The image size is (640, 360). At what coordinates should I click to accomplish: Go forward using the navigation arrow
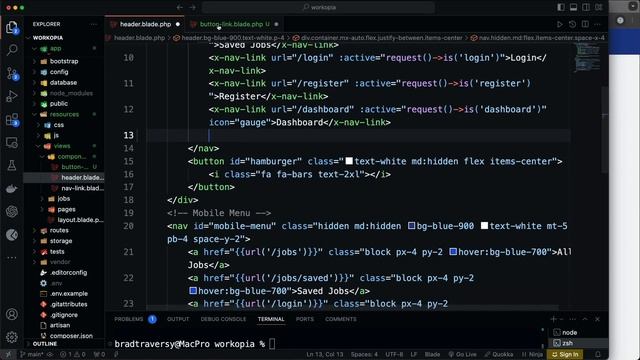click(193, 7)
